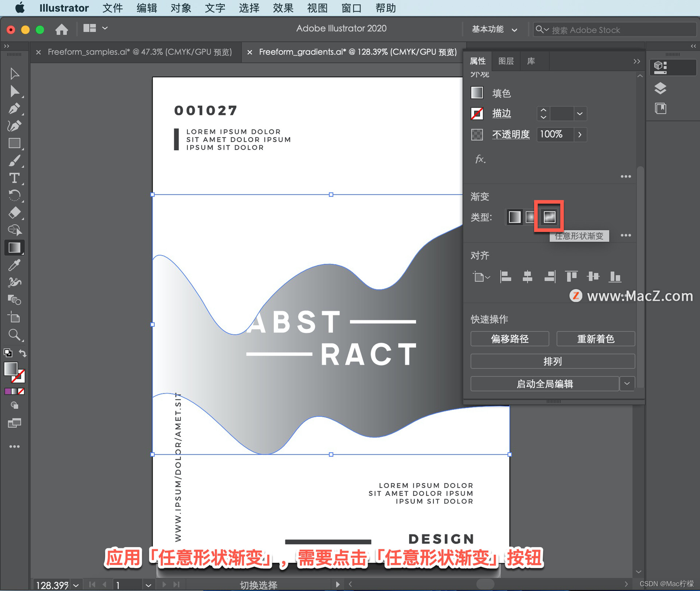Screen dimensions: 700x591
Task: Choose the freeform gradient type button
Action: coord(549,217)
